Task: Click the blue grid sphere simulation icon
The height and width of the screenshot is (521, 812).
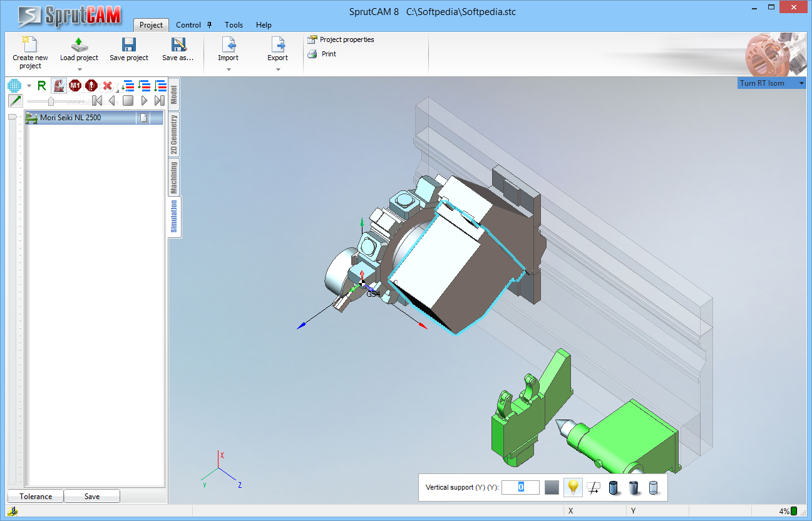Action: [14, 86]
